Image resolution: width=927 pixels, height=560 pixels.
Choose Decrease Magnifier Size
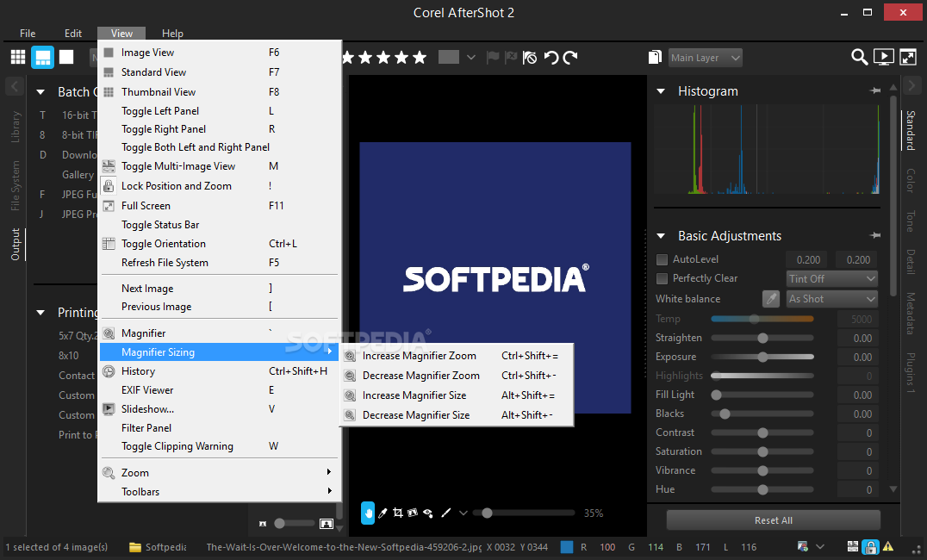(x=457, y=415)
